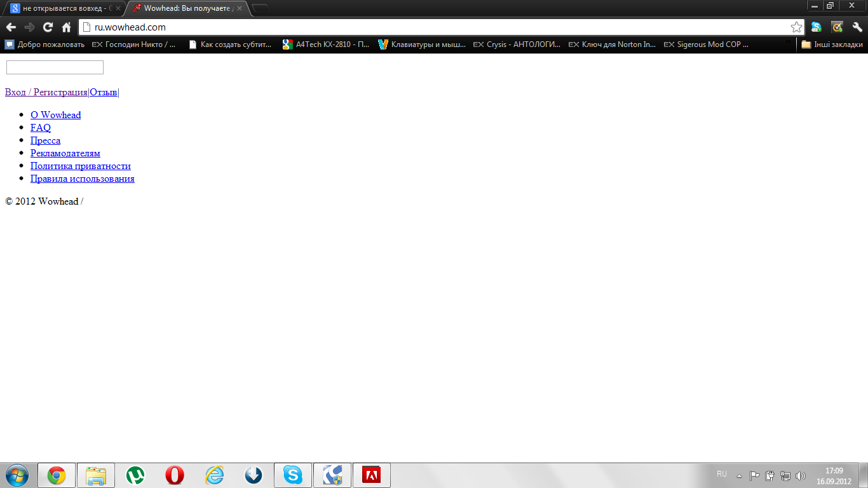The height and width of the screenshot is (488, 868).
Task: Open Adobe Reader from the taskbar
Action: [372, 475]
